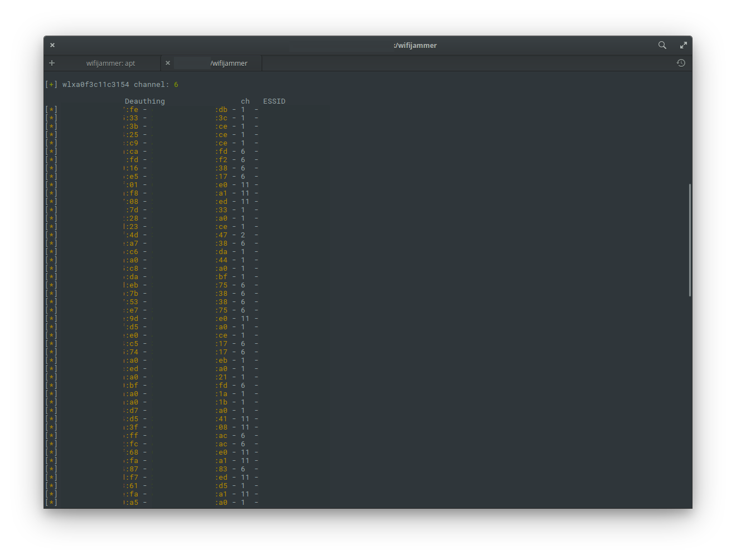
Task: Click the ':ff' client MAC suffix
Action: tap(132, 436)
